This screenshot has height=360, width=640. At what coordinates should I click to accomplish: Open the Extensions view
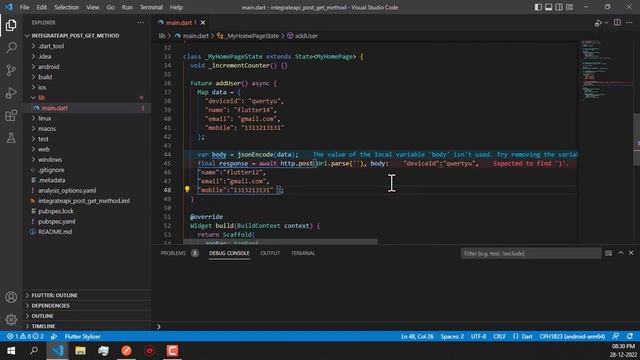[x=11, y=116]
